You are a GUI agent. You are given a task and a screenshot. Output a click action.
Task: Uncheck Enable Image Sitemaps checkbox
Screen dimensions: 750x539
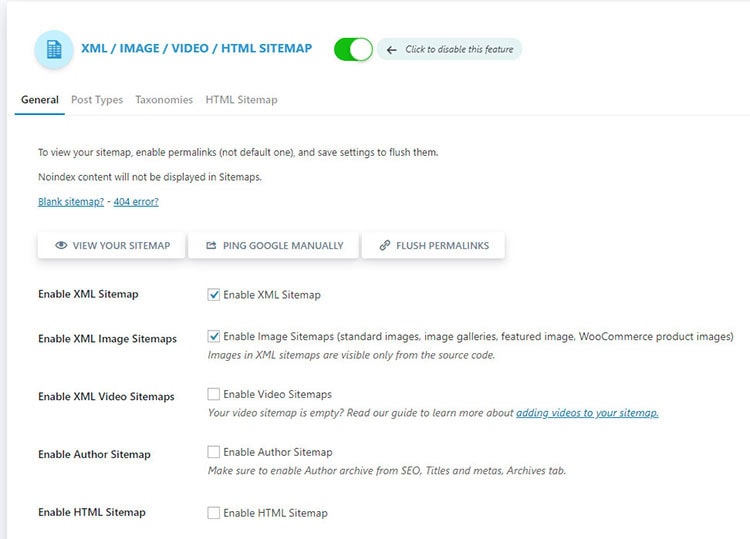click(x=213, y=336)
